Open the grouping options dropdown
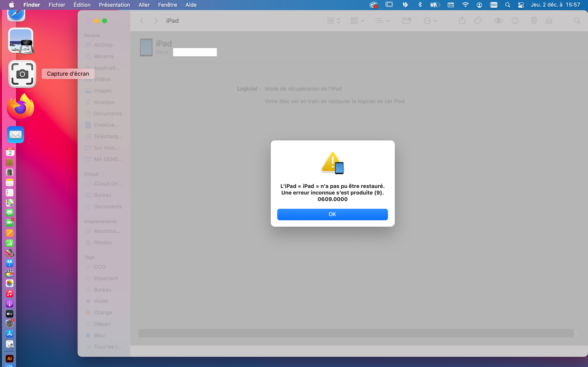 pos(357,21)
